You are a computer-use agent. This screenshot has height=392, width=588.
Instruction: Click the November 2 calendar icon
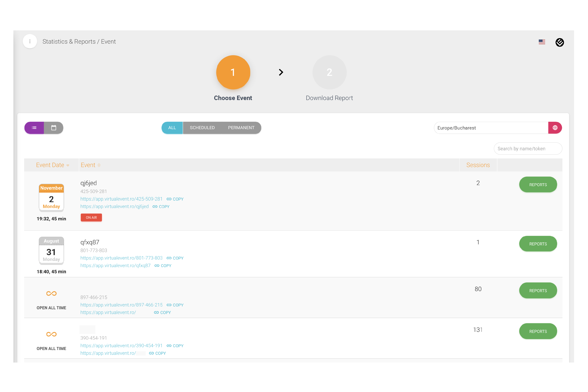pos(51,198)
